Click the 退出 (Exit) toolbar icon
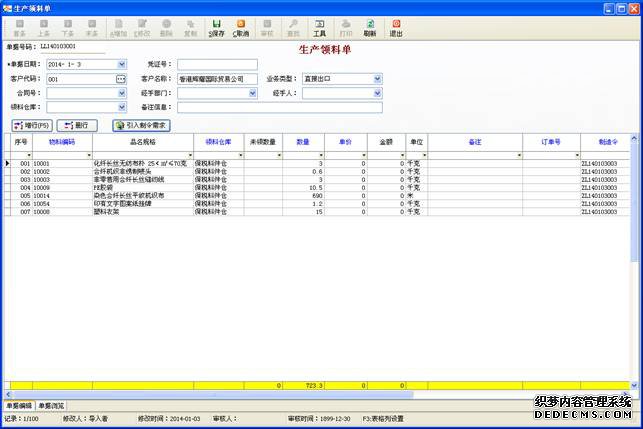 point(396,27)
